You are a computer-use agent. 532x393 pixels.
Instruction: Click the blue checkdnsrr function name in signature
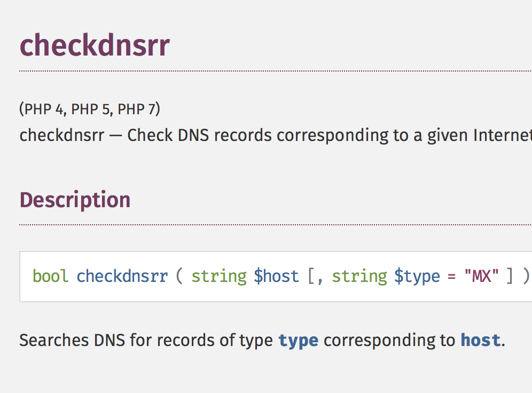122,276
